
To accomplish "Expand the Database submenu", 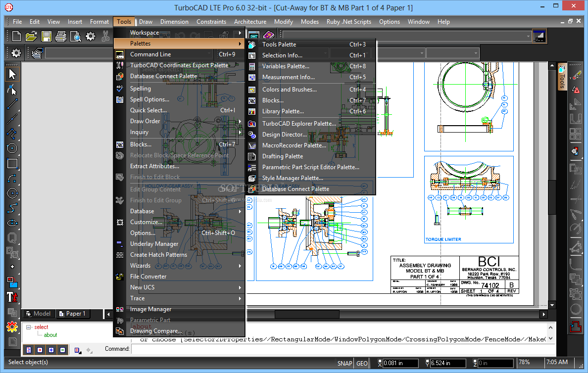I will pyautogui.click(x=179, y=211).
